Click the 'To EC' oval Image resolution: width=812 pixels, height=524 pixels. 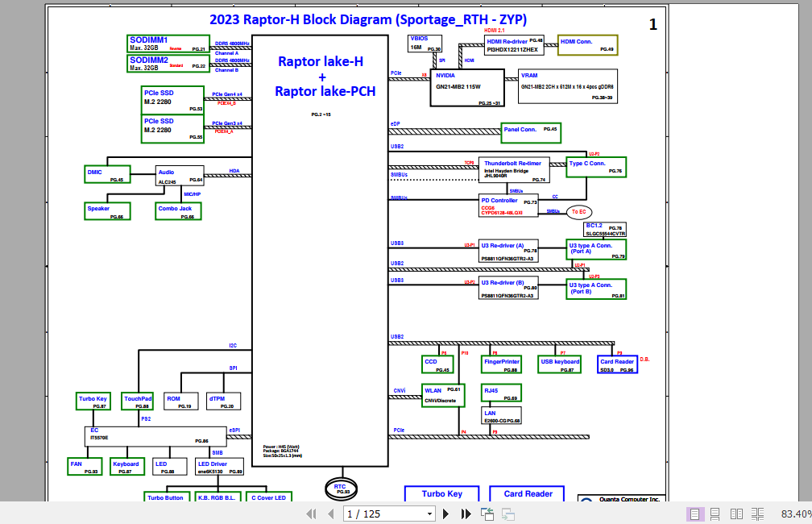click(x=579, y=212)
